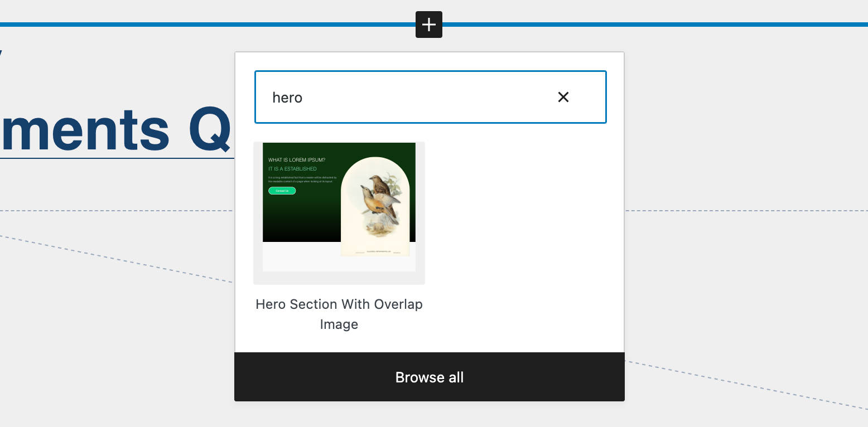Click the empty white area beside the pattern result
Viewport: 868px width, 427px height.
[519, 234]
